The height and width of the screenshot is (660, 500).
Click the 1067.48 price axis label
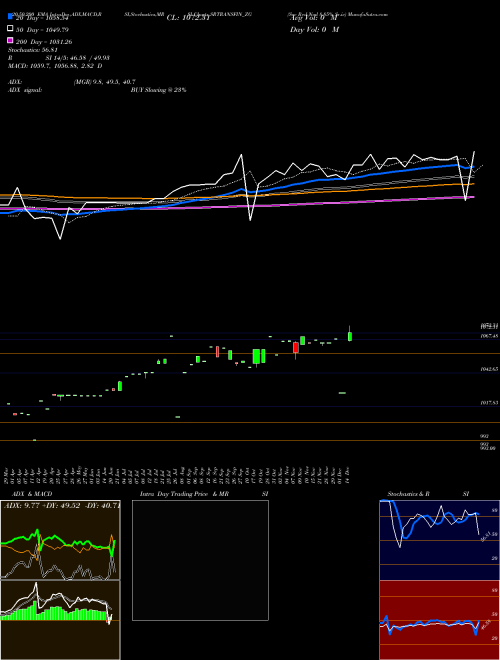pos(489,336)
